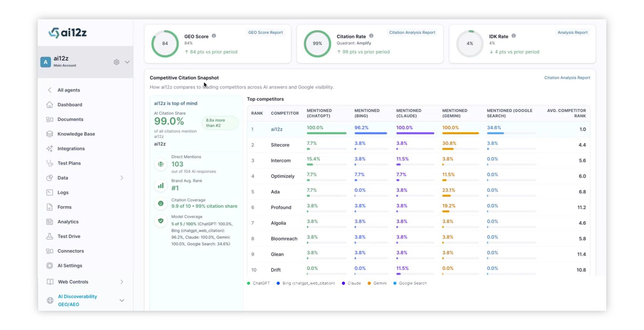Click the Sitecore competitor row name
Screen dimensions: 644x330
pos(280,145)
